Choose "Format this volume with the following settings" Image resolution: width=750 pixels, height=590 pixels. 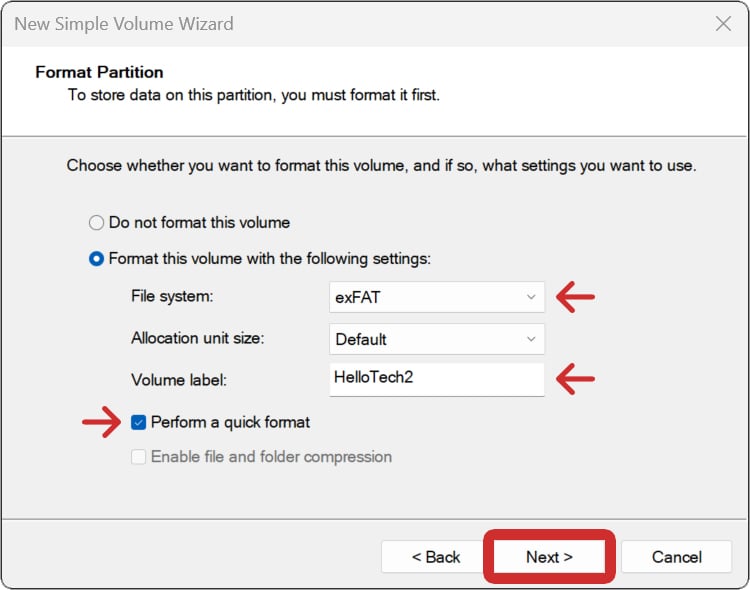(x=97, y=258)
